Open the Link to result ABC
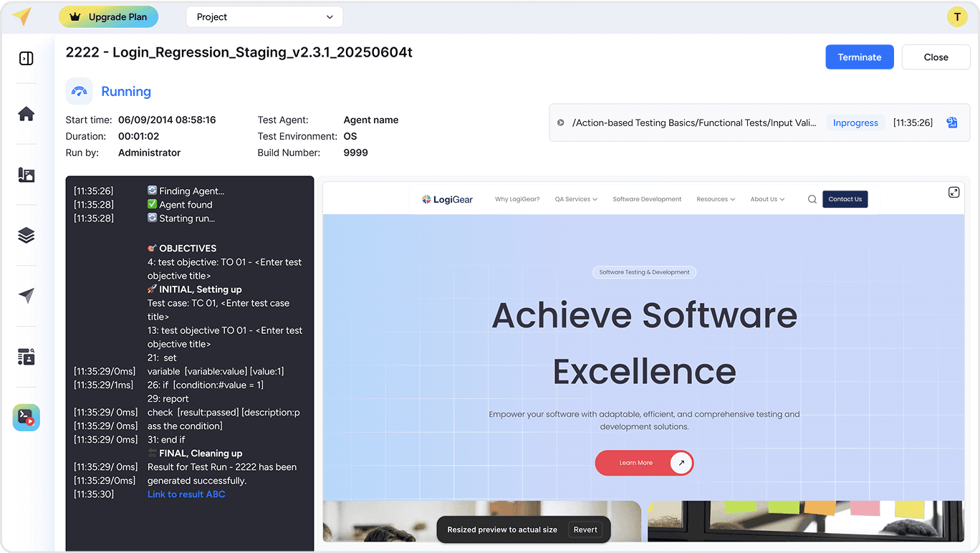This screenshot has width=980, height=553. coord(186,494)
